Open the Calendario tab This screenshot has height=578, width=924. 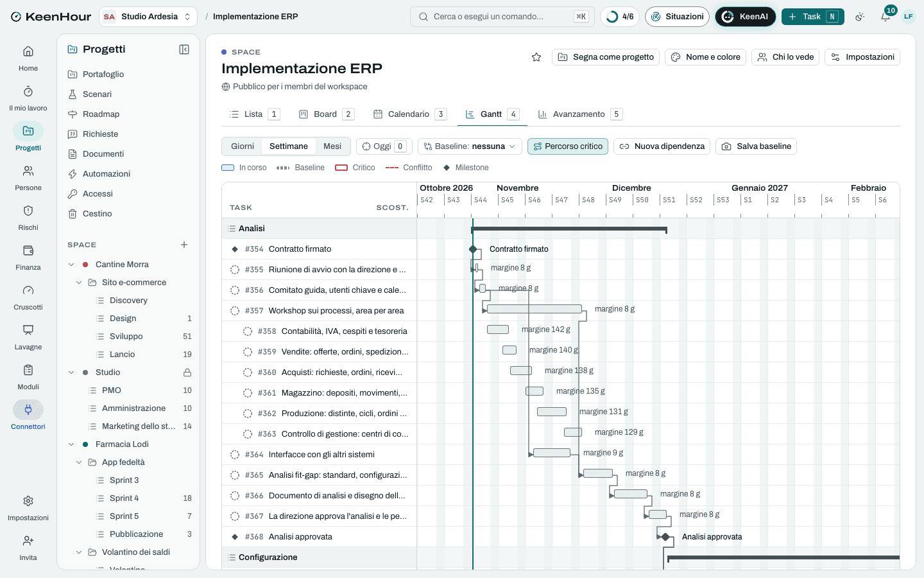point(409,114)
